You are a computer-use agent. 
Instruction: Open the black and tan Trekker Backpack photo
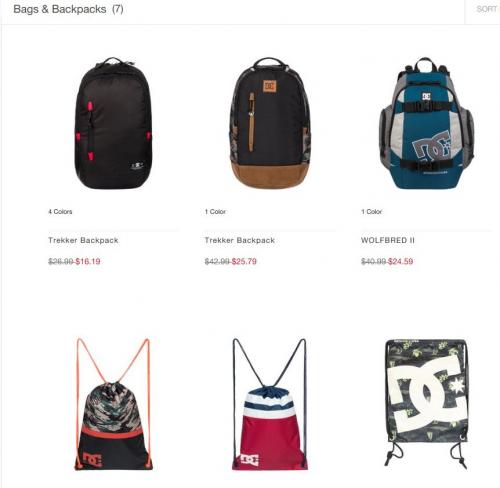coord(270,123)
